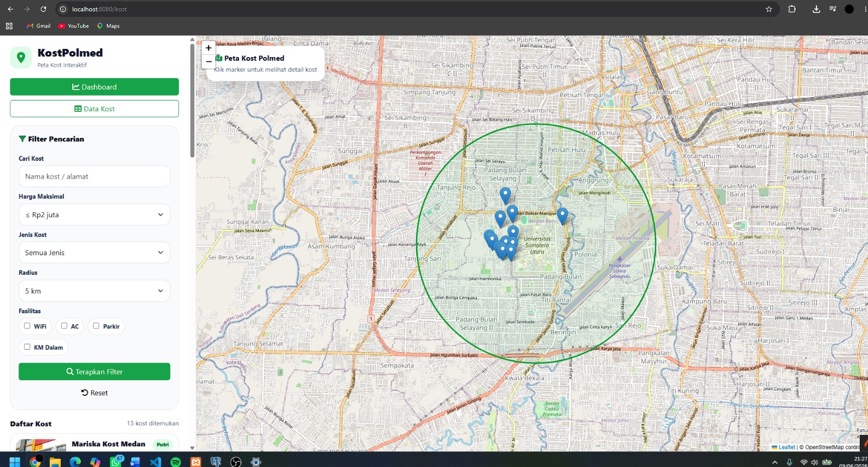
Task: Apply filters with Terapkan Filter button
Action: (x=94, y=371)
